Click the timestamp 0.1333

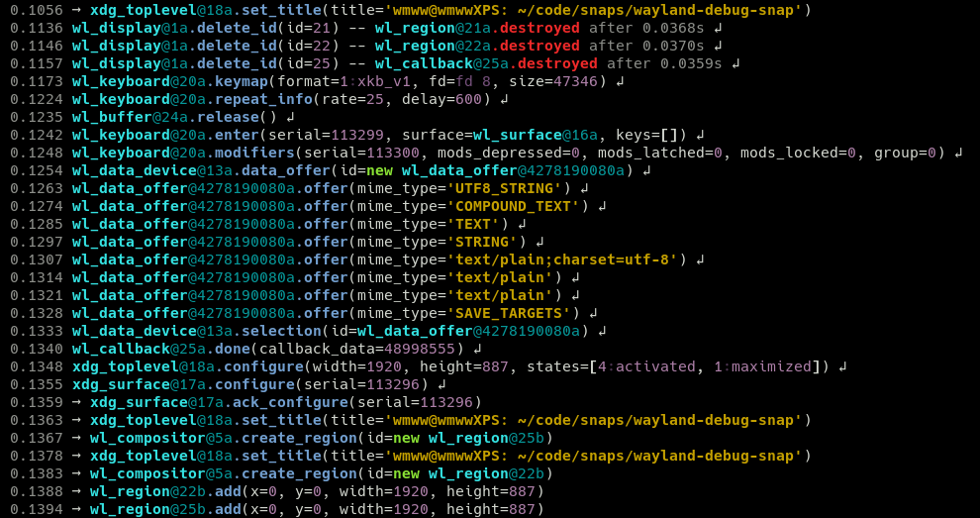pyautogui.click(x=37, y=331)
